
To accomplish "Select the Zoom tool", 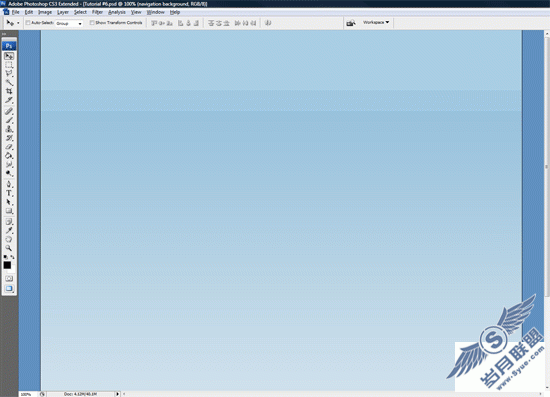I will tap(9, 248).
